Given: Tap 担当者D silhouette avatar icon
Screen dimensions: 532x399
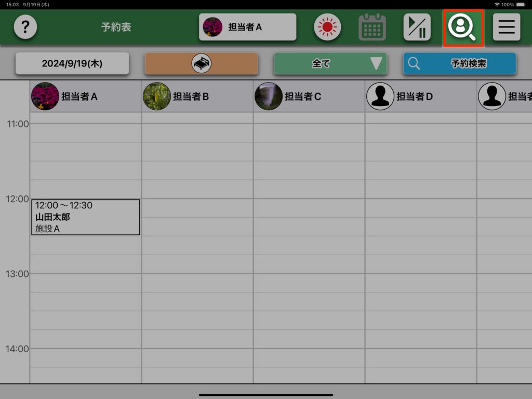Looking at the screenshot, I should [x=380, y=96].
